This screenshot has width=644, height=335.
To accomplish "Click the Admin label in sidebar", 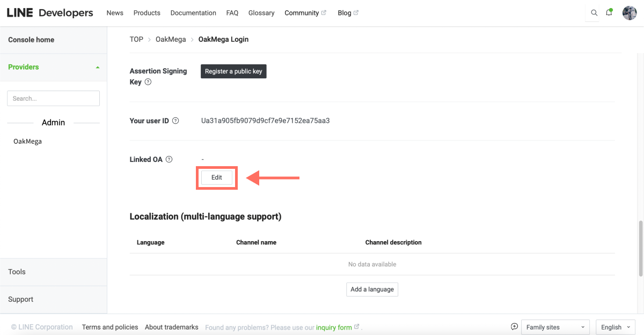I will (x=53, y=122).
